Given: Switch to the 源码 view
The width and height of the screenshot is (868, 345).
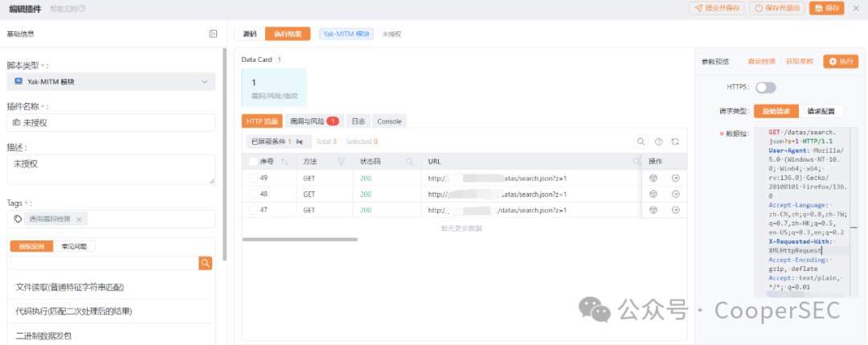Looking at the screenshot, I should click(x=250, y=34).
